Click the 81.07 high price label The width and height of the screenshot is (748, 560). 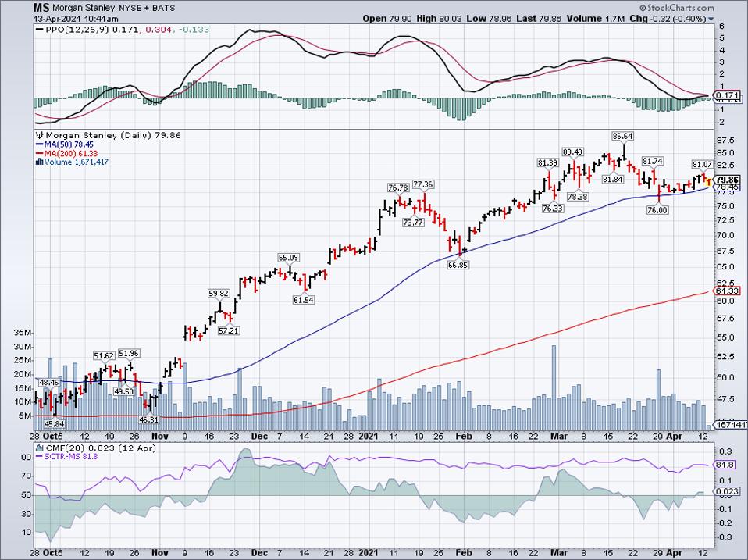702,164
